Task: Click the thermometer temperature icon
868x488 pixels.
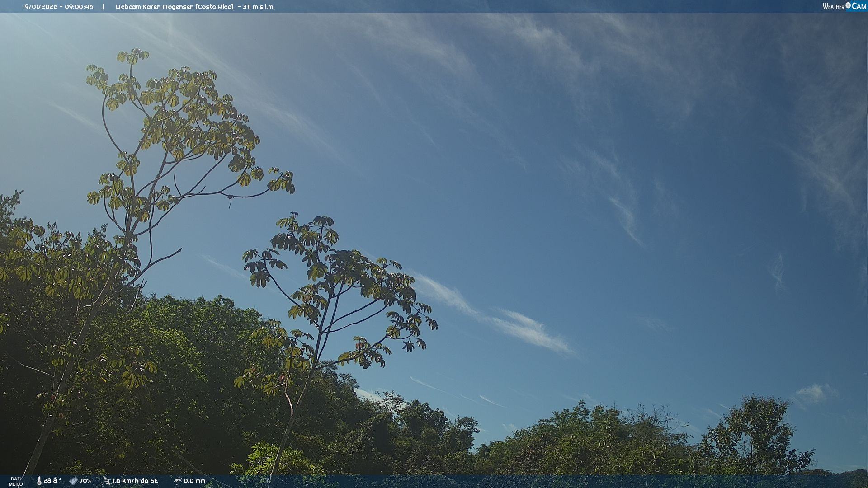Action: tap(39, 481)
